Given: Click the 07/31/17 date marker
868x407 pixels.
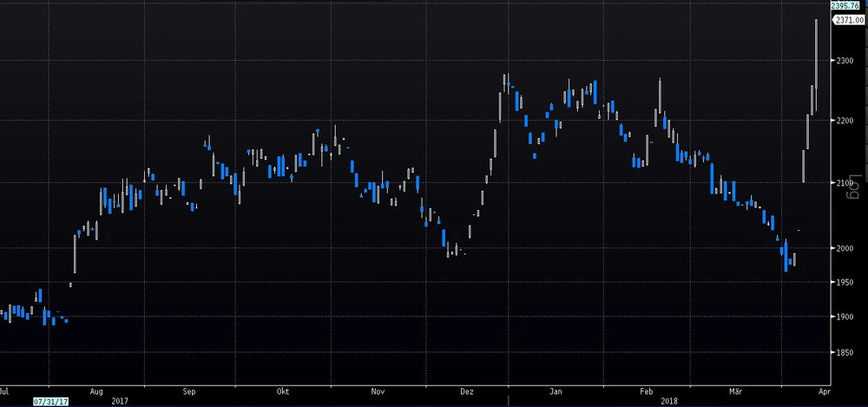Looking at the screenshot, I should point(48,402).
